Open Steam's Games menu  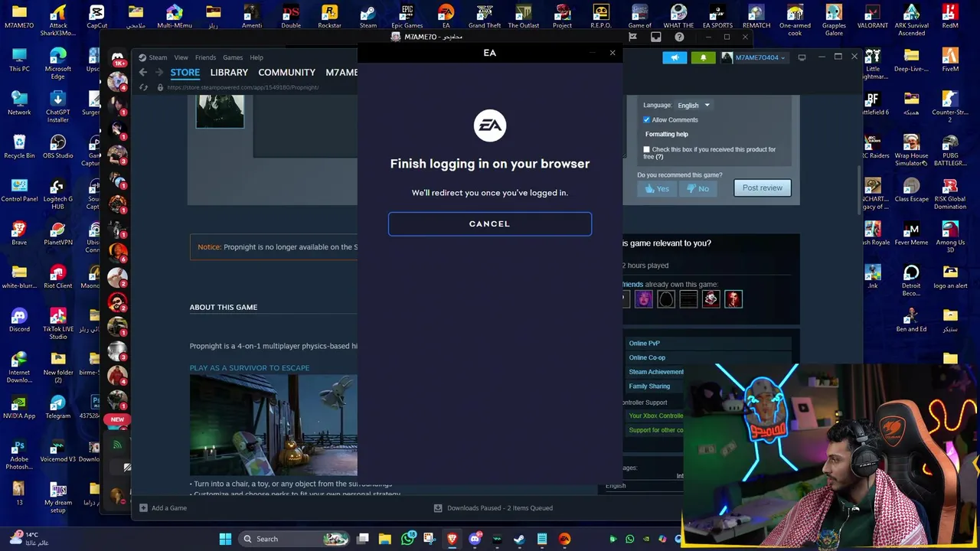click(x=233, y=57)
